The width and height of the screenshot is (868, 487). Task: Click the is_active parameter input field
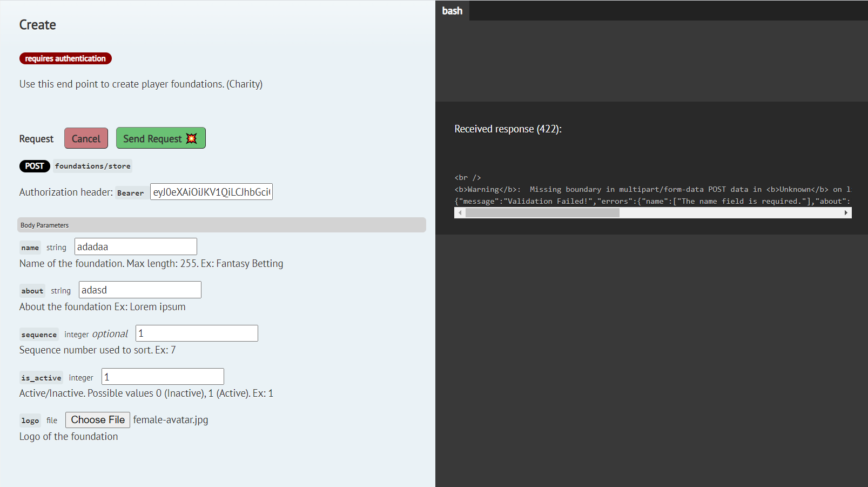click(163, 377)
